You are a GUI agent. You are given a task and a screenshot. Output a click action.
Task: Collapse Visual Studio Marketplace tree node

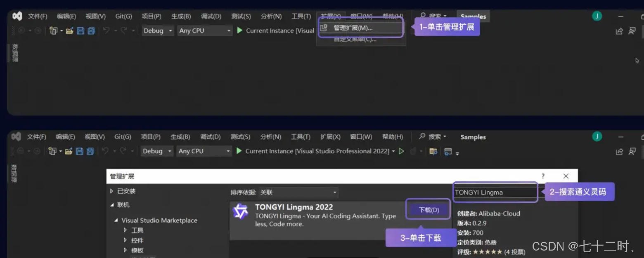coord(116,220)
